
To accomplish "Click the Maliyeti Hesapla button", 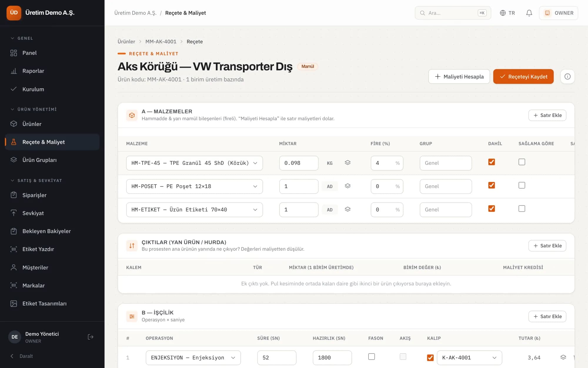I will (x=459, y=77).
